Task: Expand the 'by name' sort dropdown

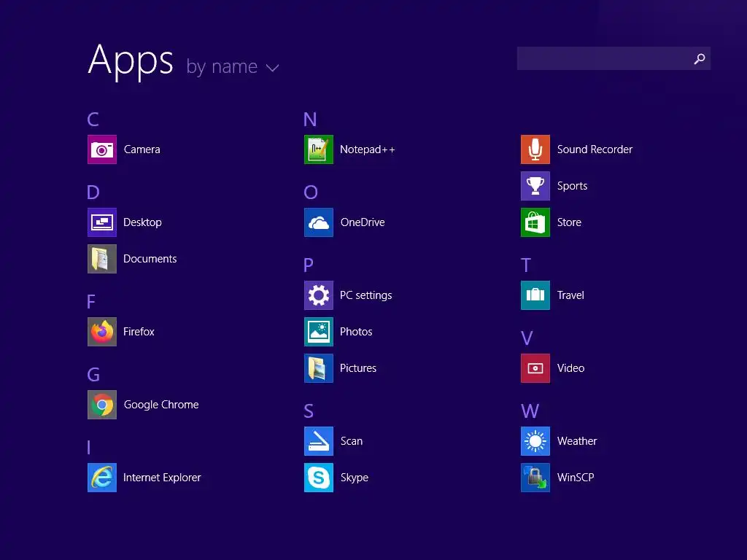Action: (233, 67)
